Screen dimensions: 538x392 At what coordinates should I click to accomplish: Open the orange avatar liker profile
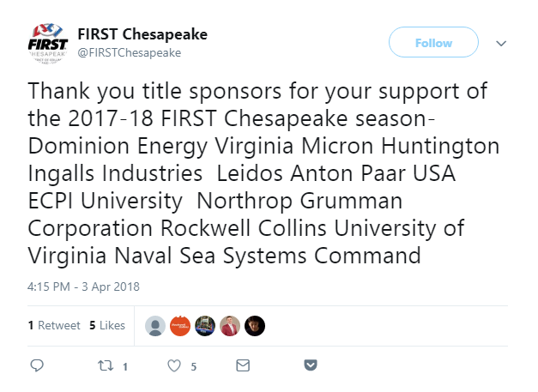pyautogui.click(x=180, y=325)
